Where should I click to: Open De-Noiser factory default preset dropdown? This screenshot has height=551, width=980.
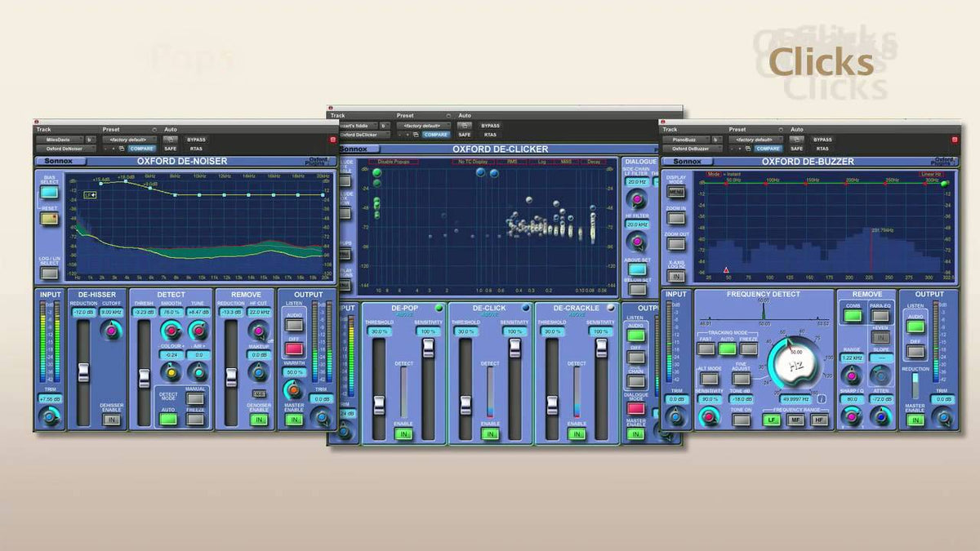[x=127, y=140]
